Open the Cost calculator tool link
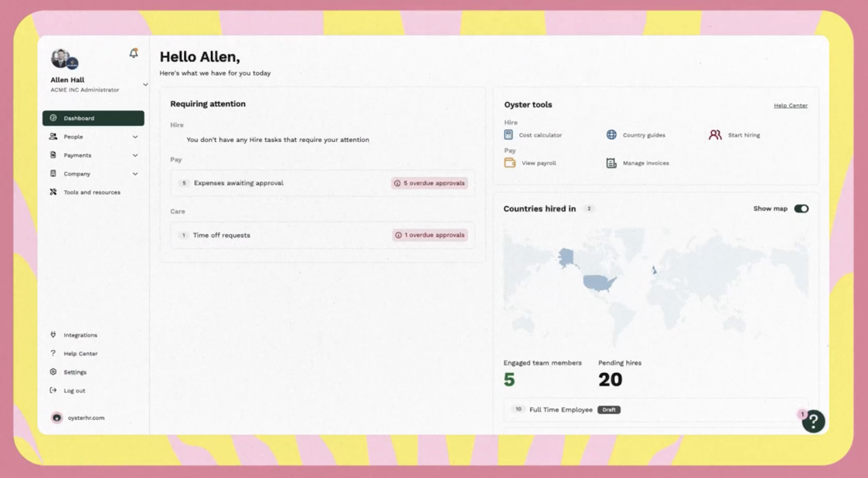This screenshot has width=868, height=478. [540, 135]
